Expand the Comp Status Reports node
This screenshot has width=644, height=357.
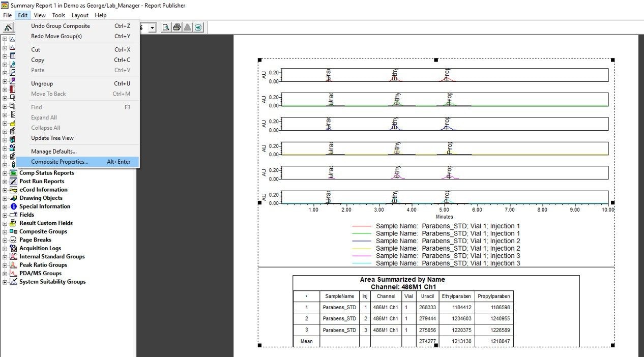(x=5, y=173)
